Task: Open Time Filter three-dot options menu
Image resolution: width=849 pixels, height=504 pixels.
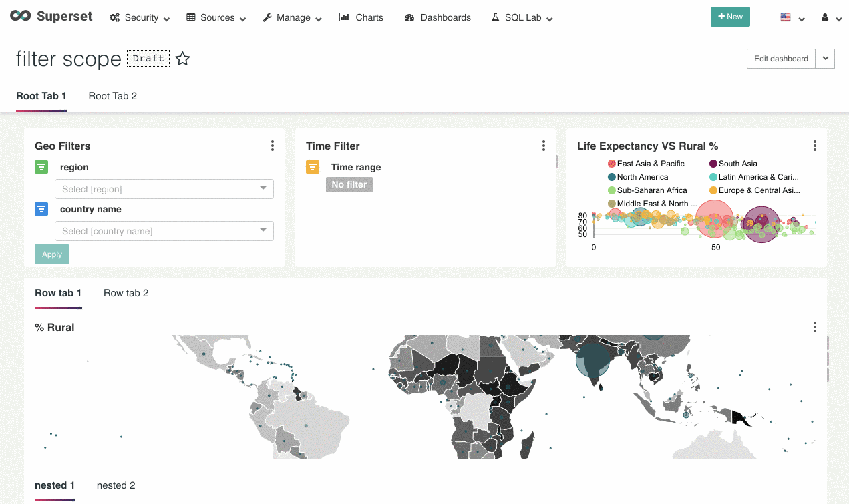Action: [544, 146]
